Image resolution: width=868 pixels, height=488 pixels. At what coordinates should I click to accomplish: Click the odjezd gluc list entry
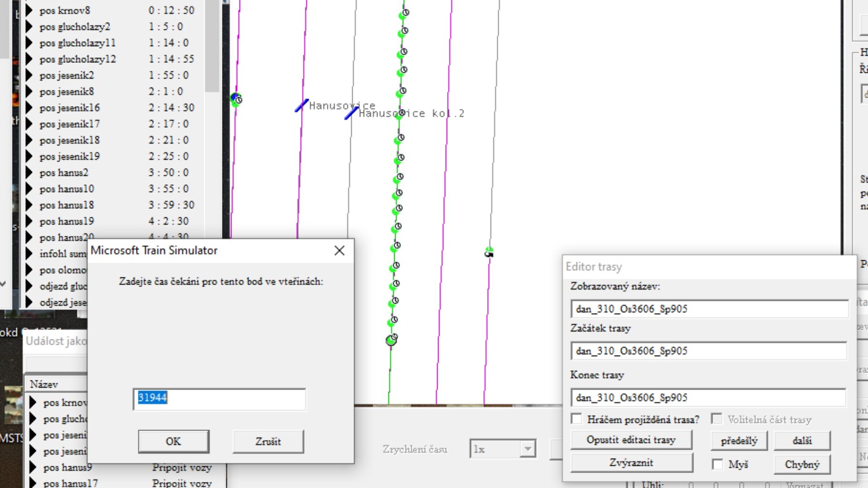(x=62, y=286)
